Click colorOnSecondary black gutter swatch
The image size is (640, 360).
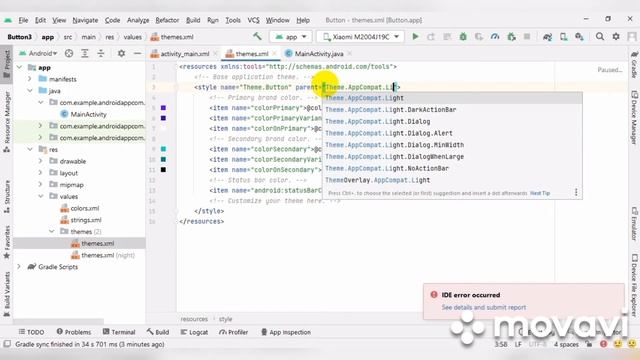click(x=163, y=170)
